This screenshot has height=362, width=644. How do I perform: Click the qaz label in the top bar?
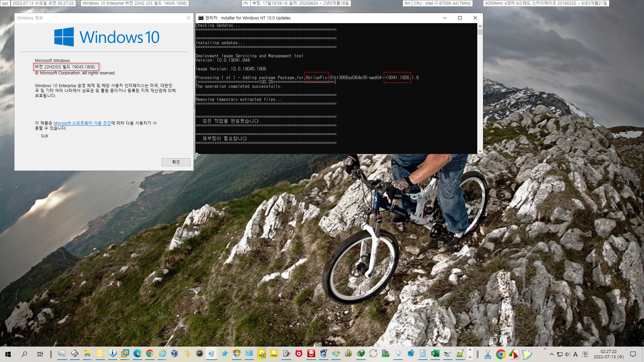click(x=5, y=3)
